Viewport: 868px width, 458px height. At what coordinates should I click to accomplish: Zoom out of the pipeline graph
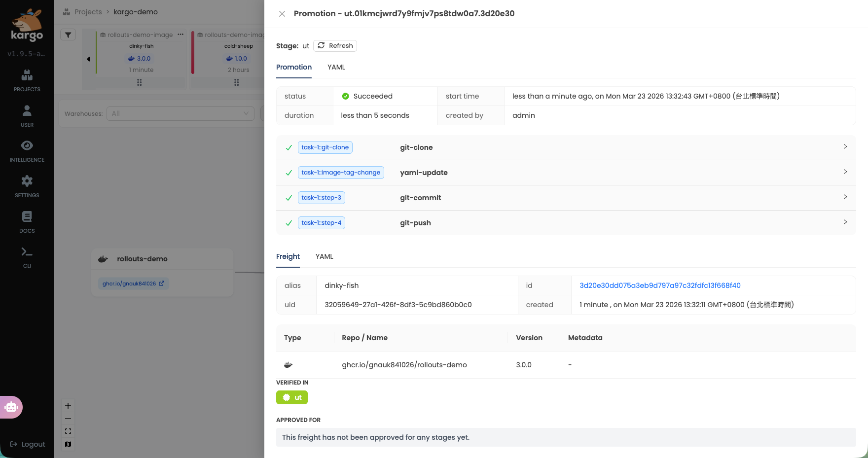(68, 419)
